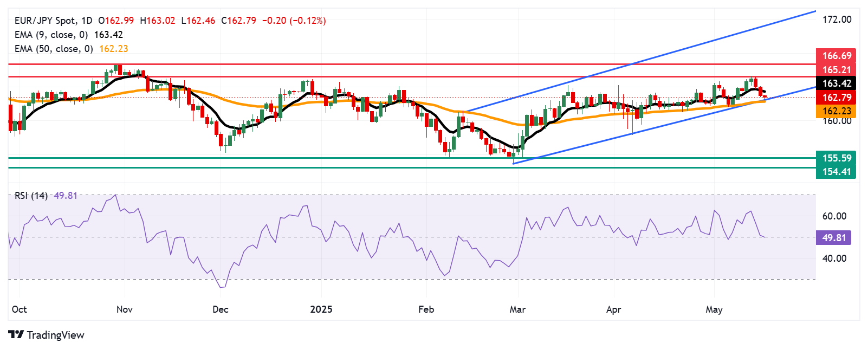This screenshot has height=349, width=868.
Task: Select the EMA (9, close, 0) legend
Action: coord(51,35)
